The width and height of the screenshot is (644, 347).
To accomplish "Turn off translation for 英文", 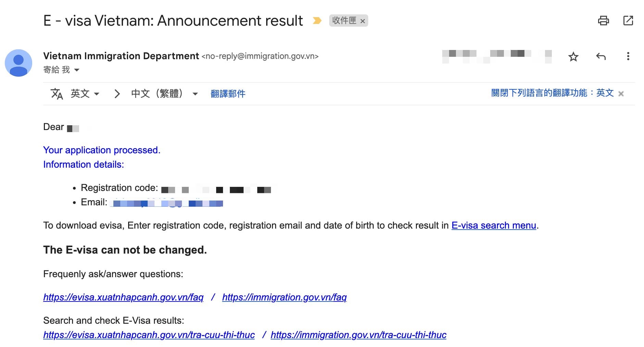I will click(x=552, y=93).
